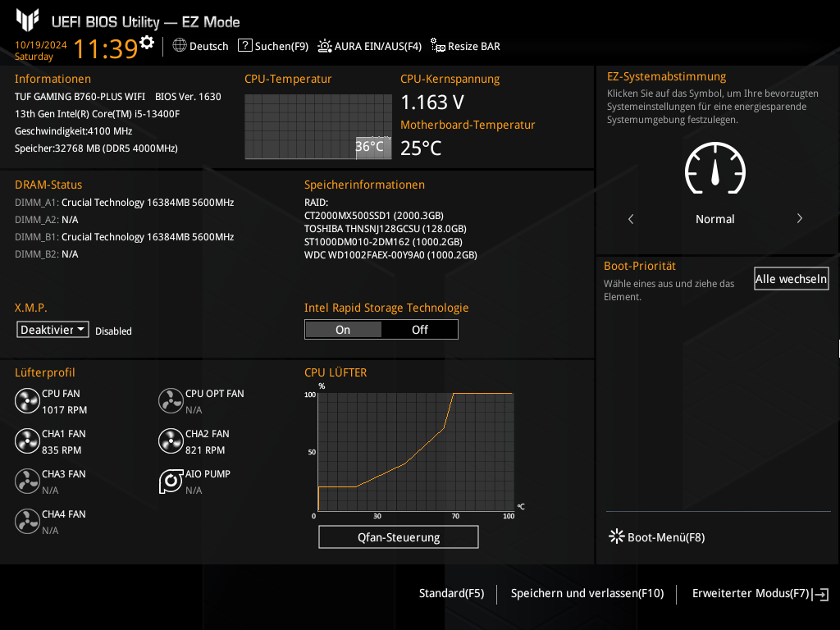Open the X.M.P. Deaktiviert dropdown
840x630 pixels.
click(x=52, y=330)
